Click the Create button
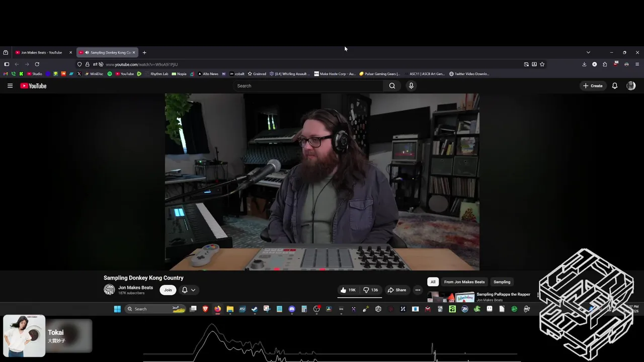The image size is (644, 362). click(x=593, y=86)
